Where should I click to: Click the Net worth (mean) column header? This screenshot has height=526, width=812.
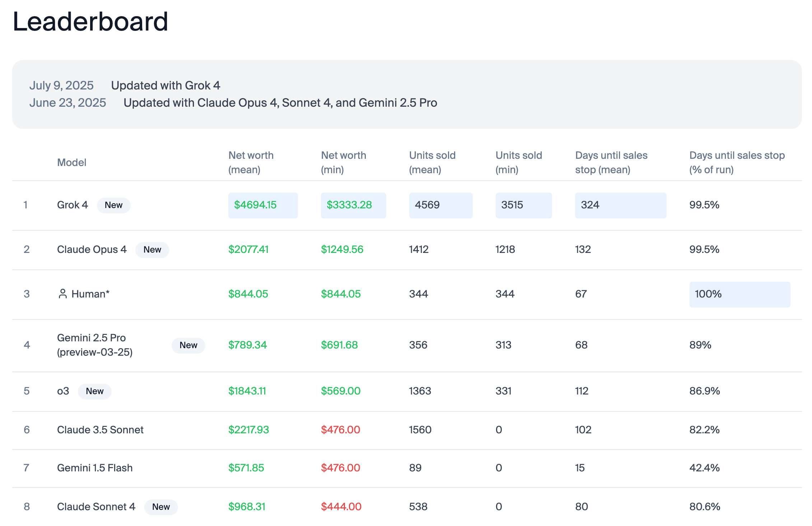point(251,162)
